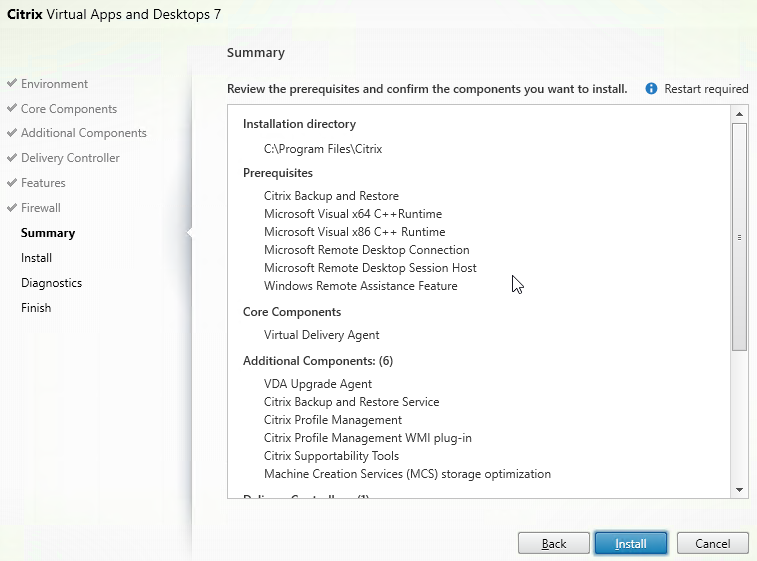The height and width of the screenshot is (561, 757).
Task: Click the scroll down arrow of the summary list
Action: (x=739, y=490)
